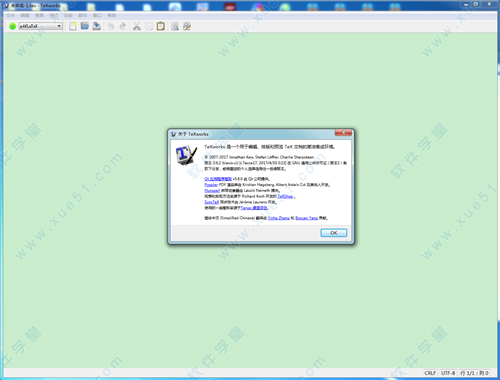Image resolution: width=500 pixels, height=380 pixels.
Task: Create a new document with toolbar icon
Action: click(73, 26)
